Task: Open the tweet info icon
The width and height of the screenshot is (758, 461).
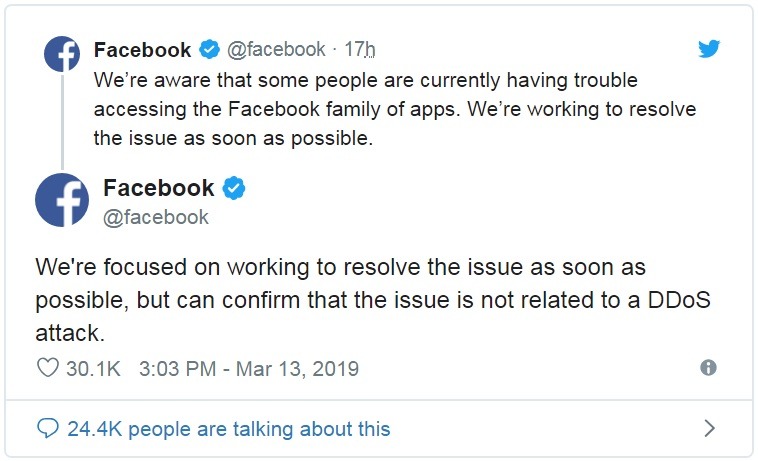Action: (709, 368)
